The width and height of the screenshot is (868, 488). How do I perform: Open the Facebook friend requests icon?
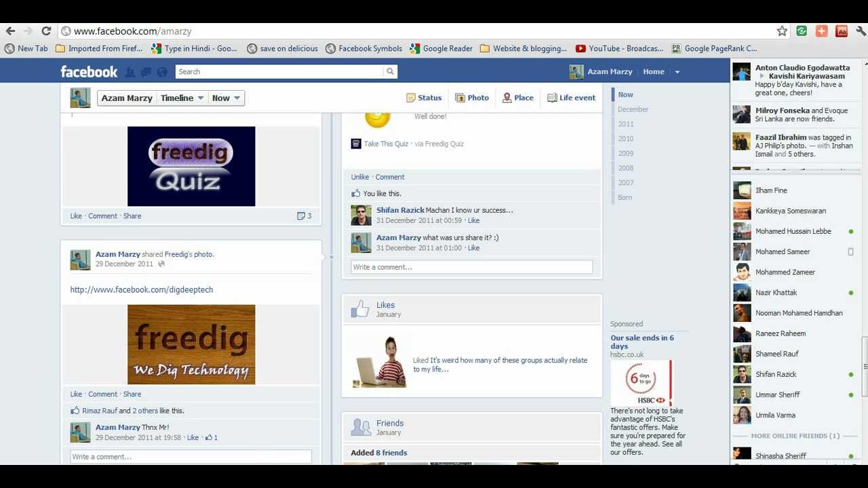130,72
